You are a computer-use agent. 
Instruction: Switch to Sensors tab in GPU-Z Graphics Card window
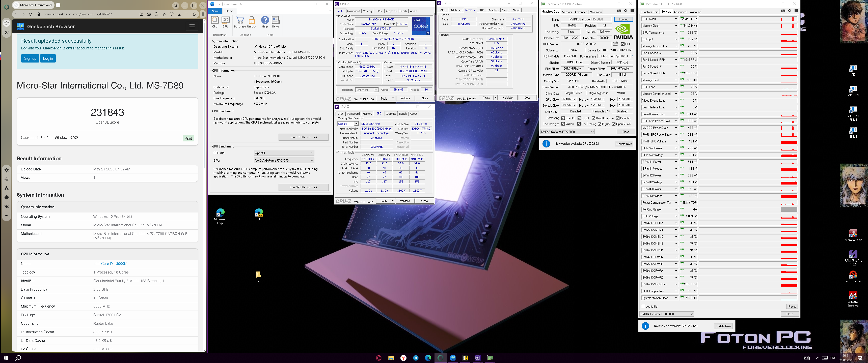567,12
